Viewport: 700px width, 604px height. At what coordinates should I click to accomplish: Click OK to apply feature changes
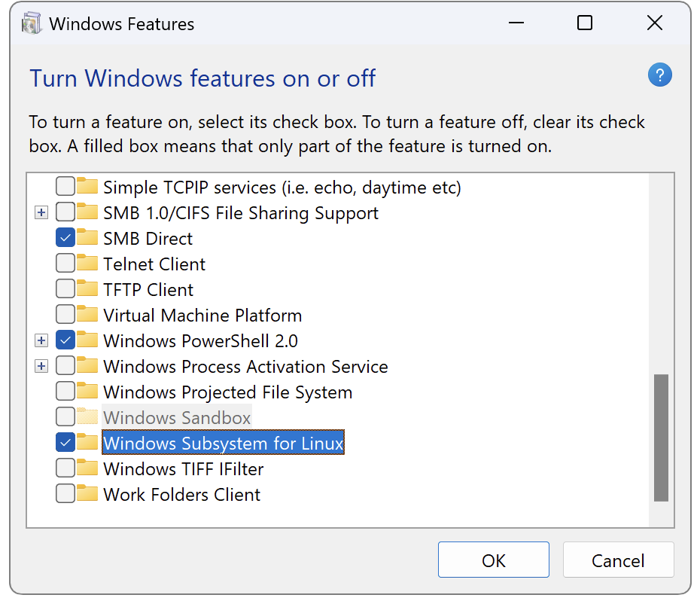pos(493,560)
